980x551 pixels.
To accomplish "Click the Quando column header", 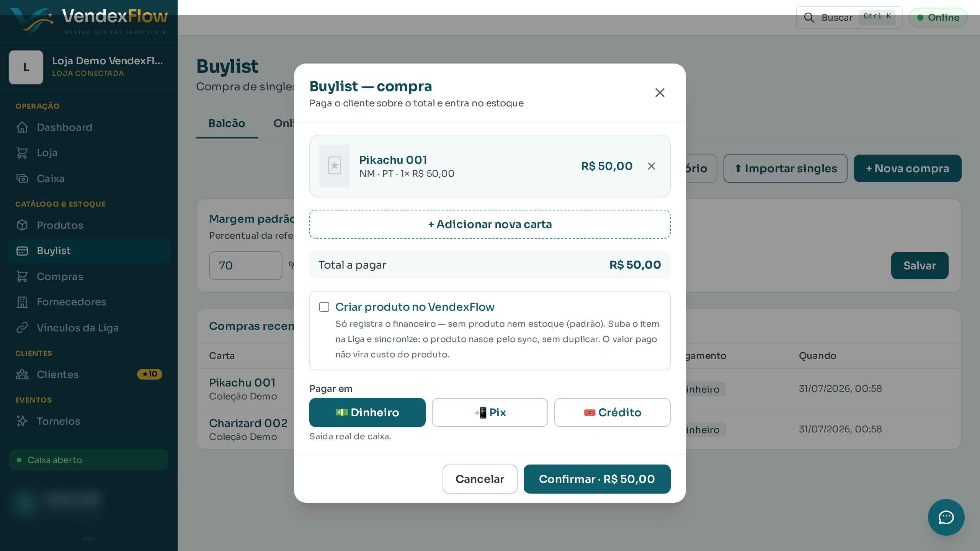I will point(817,356).
